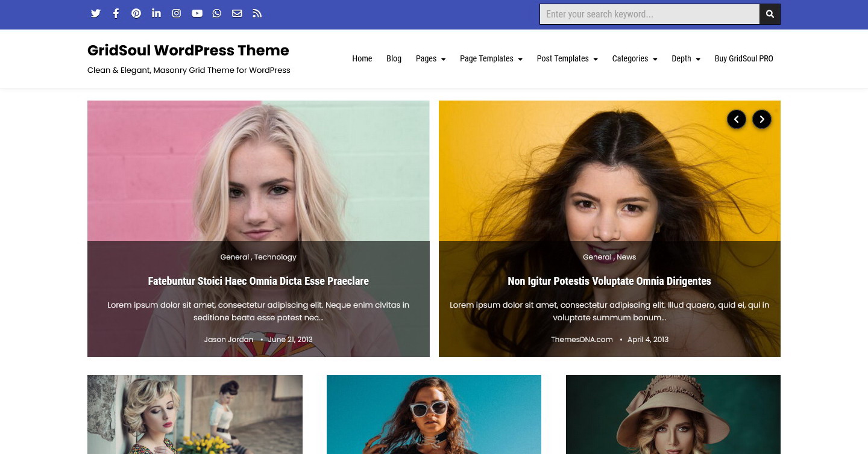Image resolution: width=868 pixels, height=454 pixels.
Task: Expand the Page Templates dropdown menu
Action: [x=491, y=58]
